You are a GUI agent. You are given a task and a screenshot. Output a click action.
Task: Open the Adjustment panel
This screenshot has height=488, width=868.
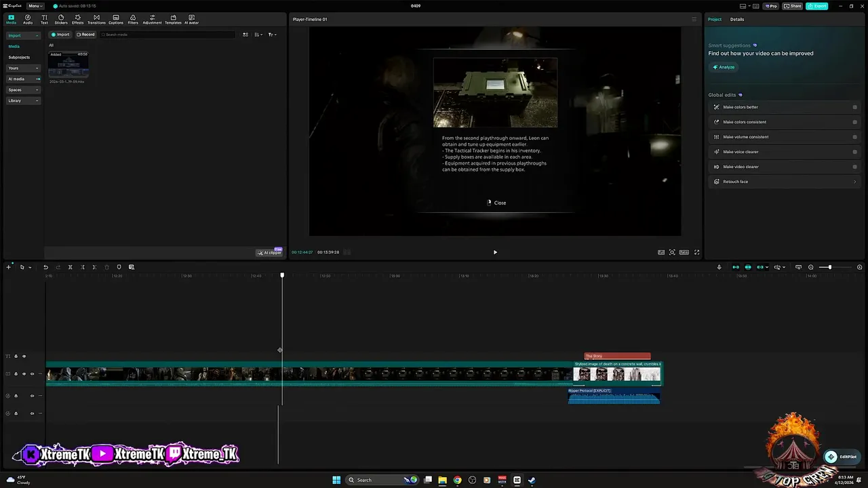tap(152, 20)
